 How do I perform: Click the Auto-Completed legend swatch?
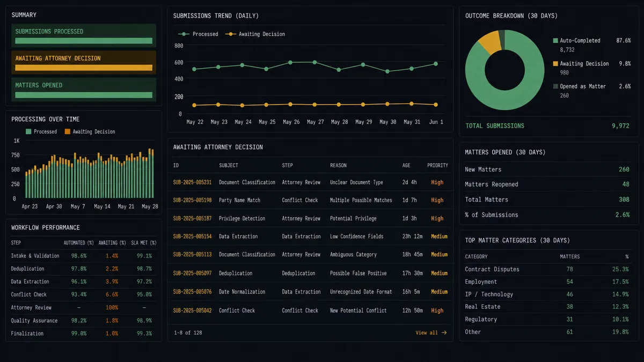[x=555, y=40]
